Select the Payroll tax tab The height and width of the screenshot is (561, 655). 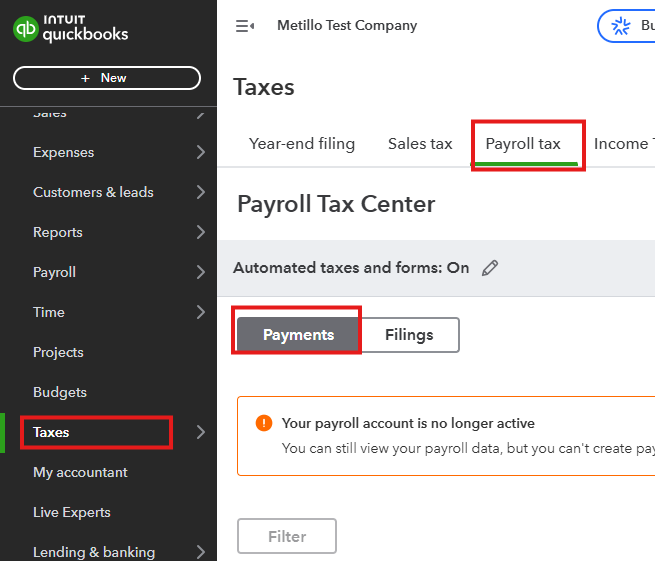[x=523, y=144]
